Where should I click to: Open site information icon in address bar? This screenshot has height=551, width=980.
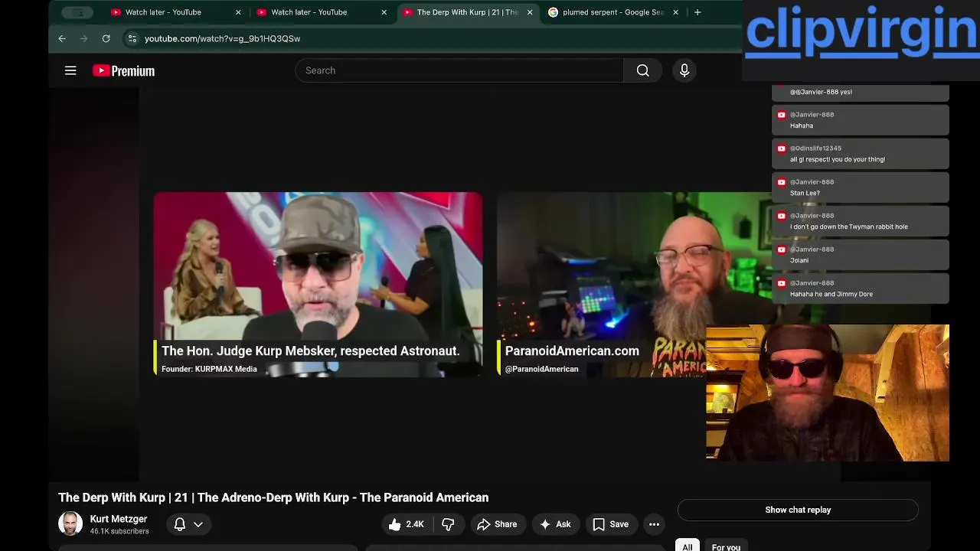point(132,38)
